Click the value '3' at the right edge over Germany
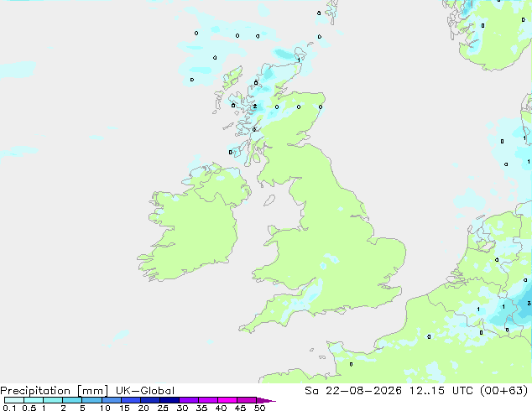 click(x=529, y=303)
